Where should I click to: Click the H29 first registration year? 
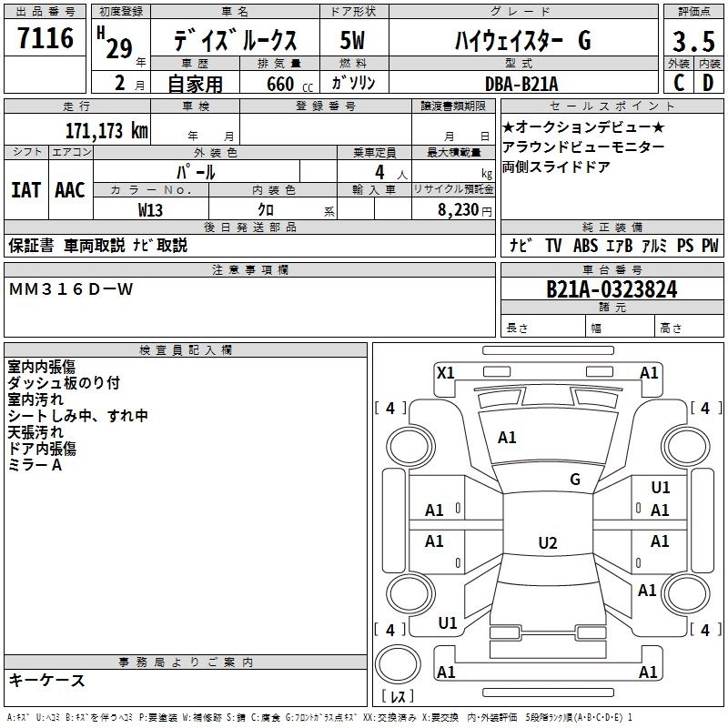point(115,43)
